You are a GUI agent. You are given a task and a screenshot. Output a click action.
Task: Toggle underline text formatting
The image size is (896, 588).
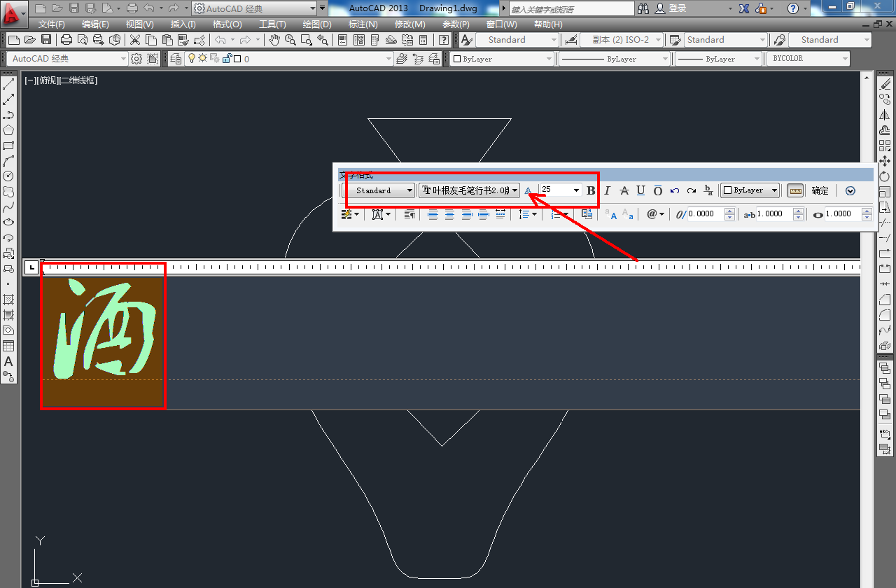pyautogui.click(x=640, y=190)
